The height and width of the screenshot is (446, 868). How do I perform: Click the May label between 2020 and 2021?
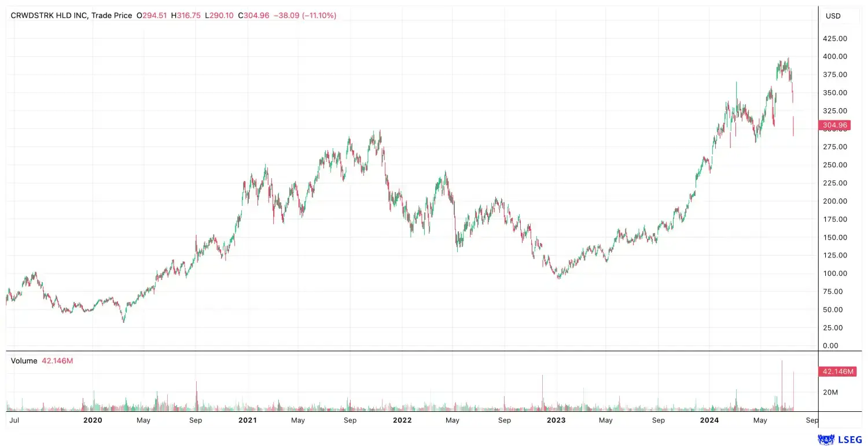click(144, 420)
